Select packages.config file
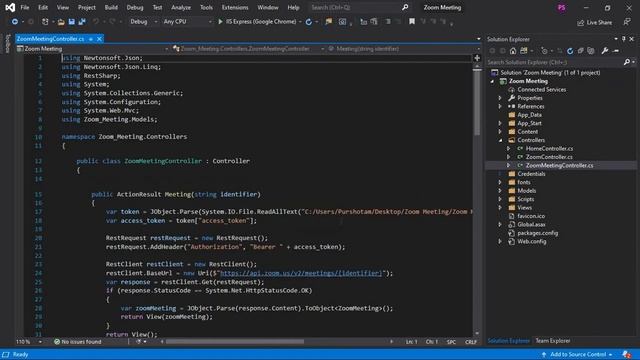This screenshot has height=360, width=640. coord(538,233)
